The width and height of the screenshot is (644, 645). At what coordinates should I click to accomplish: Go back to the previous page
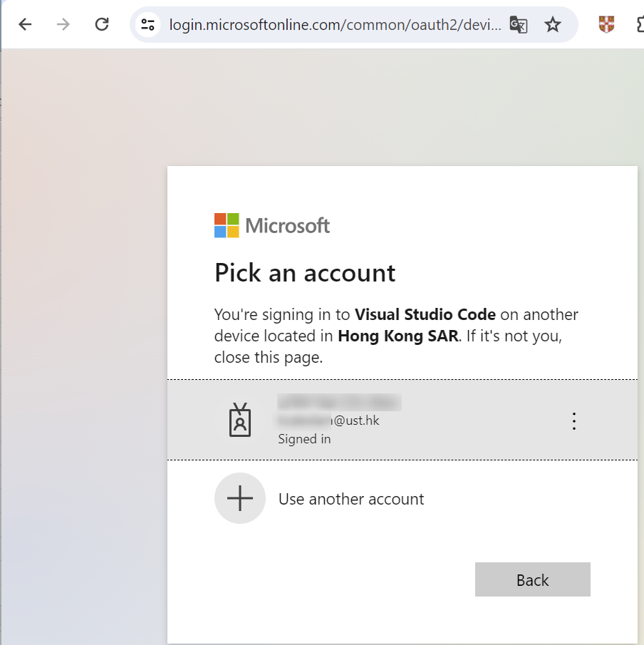click(x=25, y=25)
